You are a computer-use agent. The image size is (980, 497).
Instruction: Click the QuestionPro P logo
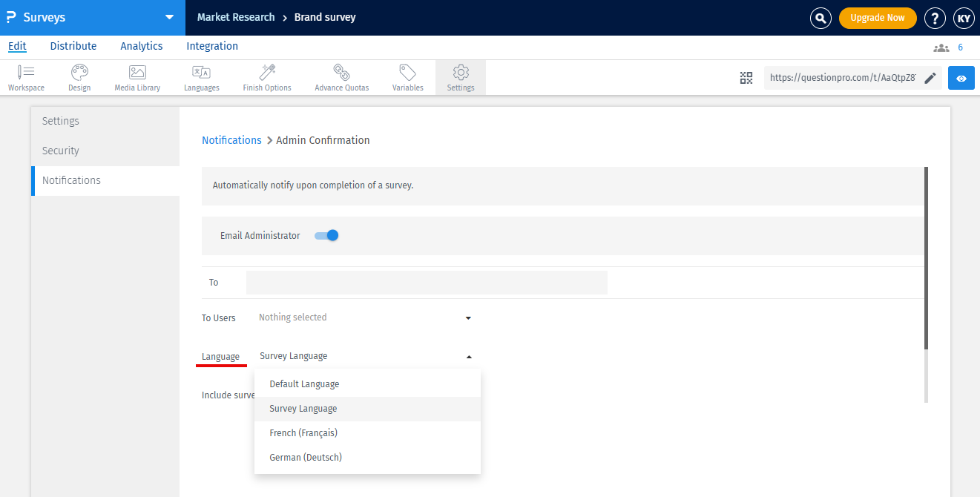click(x=11, y=17)
